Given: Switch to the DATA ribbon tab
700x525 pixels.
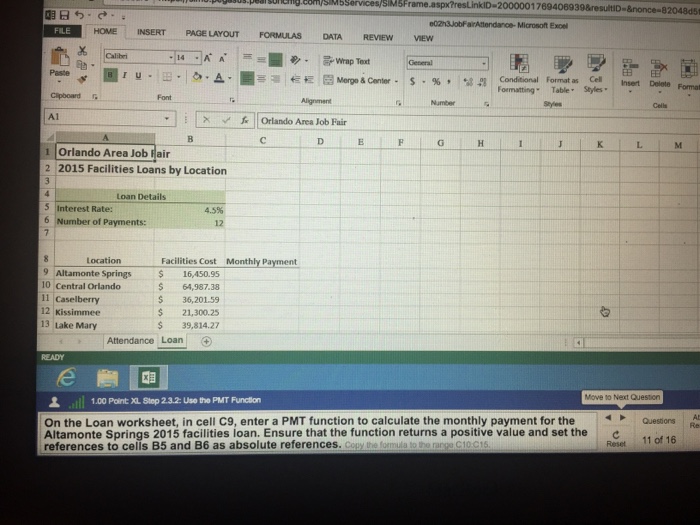Looking at the screenshot, I should (x=332, y=37).
